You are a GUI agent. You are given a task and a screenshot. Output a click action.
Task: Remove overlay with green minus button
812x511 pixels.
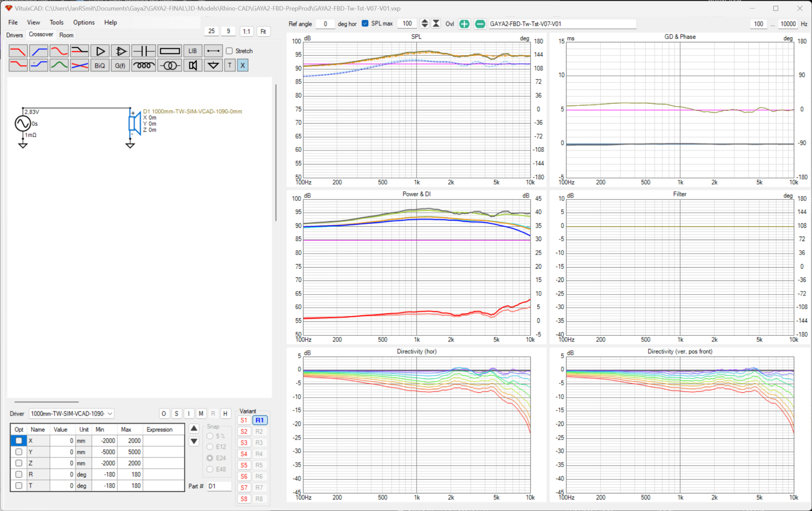point(480,24)
